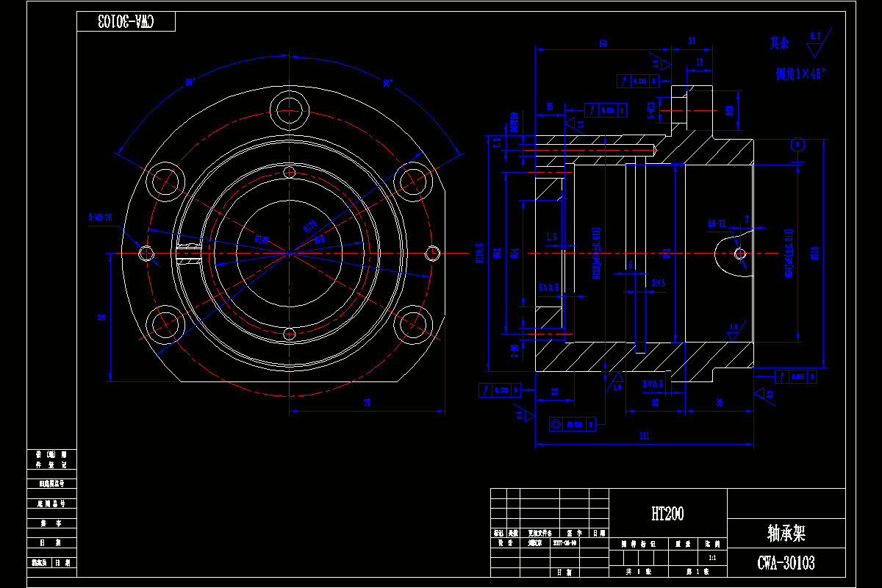Select the 13 width dimension
Image resolution: width=882 pixels, height=588 pixels.
[x=699, y=62]
